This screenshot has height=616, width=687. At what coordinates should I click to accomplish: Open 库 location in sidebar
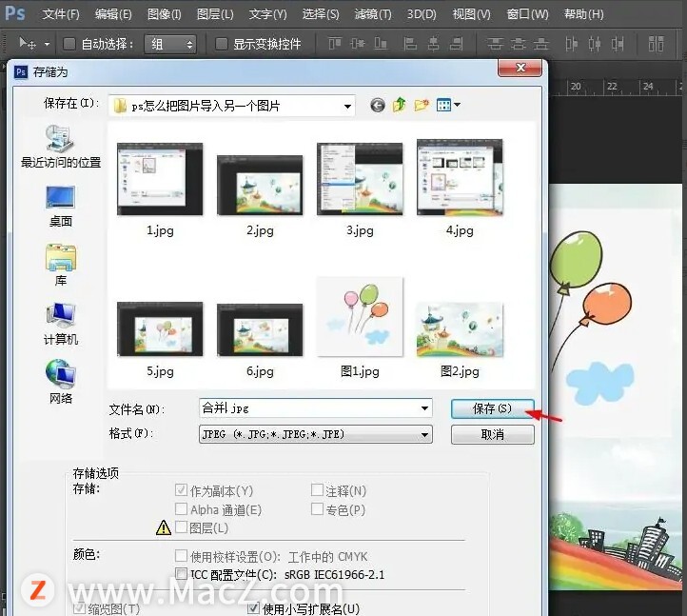pos(61,266)
